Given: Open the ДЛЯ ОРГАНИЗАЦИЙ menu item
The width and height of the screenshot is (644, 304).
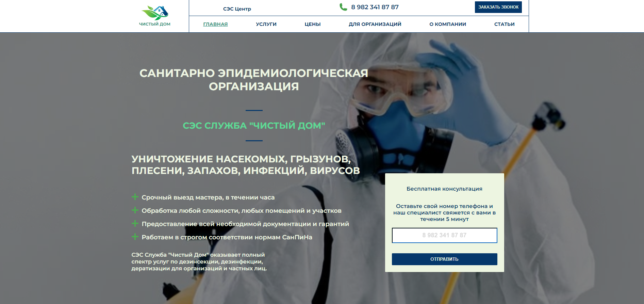Looking at the screenshot, I should 375,24.
